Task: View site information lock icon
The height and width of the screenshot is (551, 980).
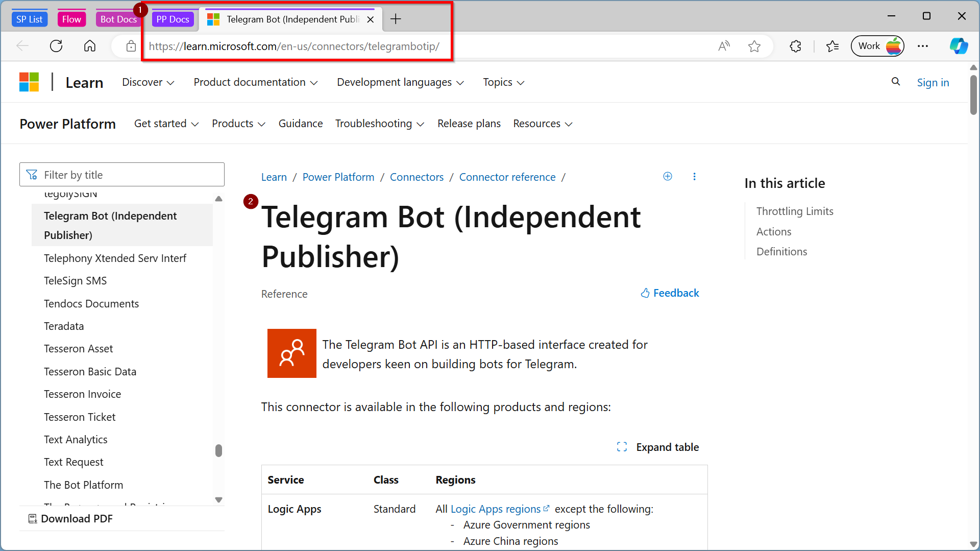Action: click(x=131, y=46)
